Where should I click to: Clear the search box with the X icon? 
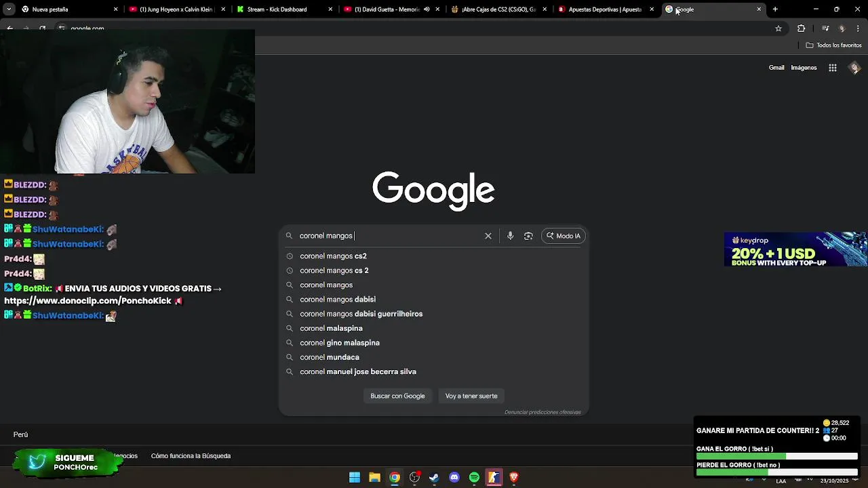[x=488, y=236]
